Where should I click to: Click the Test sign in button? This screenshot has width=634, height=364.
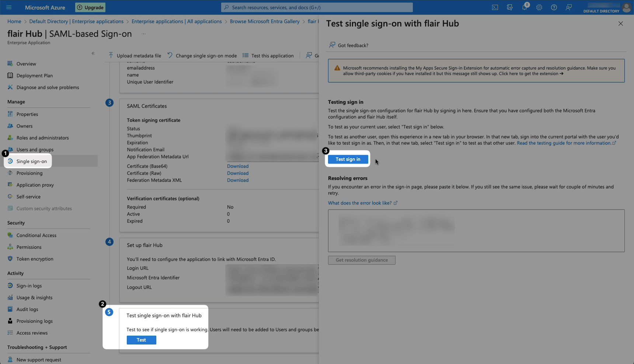point(348,159)
